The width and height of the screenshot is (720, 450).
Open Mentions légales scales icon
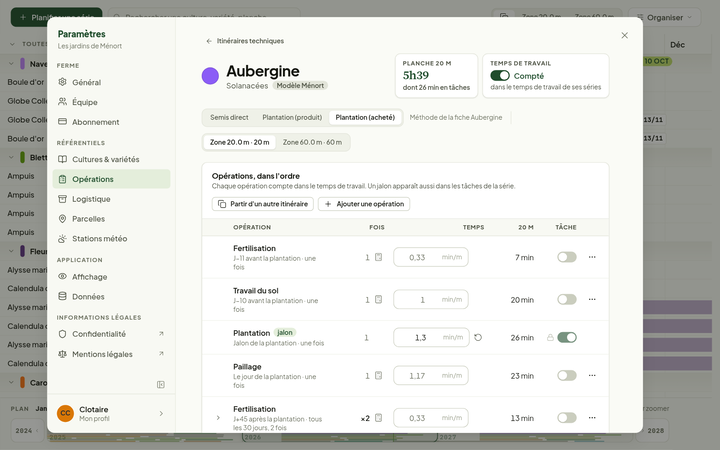click(62, 354)
